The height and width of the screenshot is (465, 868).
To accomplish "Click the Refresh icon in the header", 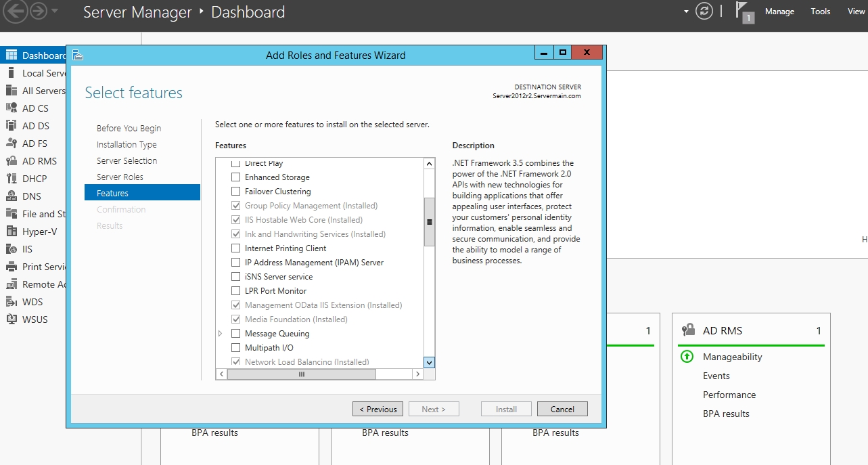I will (x=704, y=12).
